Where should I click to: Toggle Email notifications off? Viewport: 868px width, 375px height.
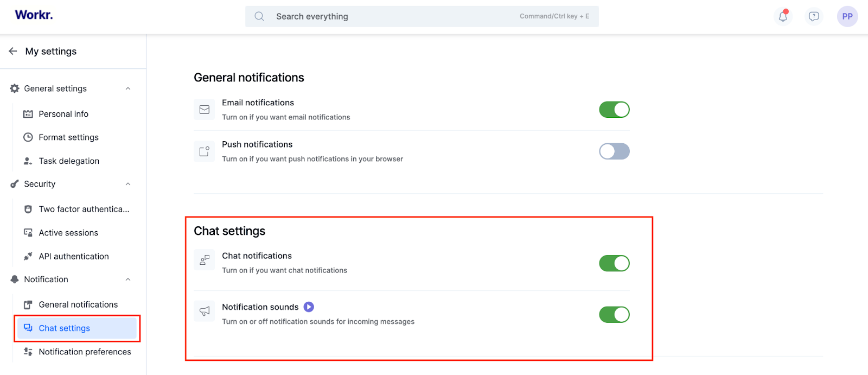pyautogui.click(x=614, y=110)
